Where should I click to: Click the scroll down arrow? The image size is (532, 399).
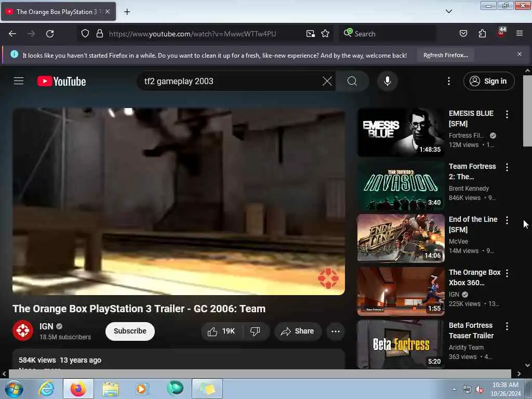(x=527, y=365)
